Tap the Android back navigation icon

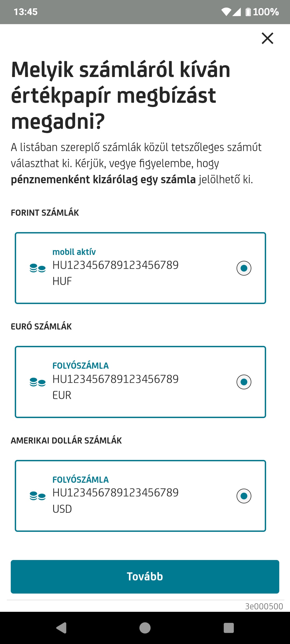[61, 628]
